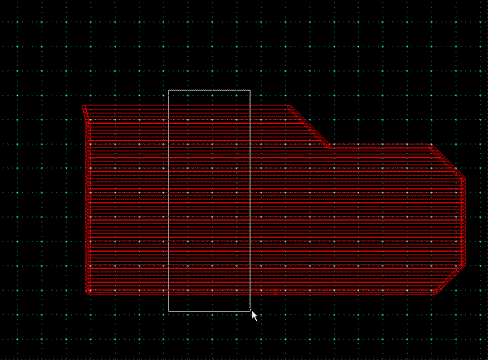Select the bottom-right chamfer's lower vertex

coord(435,293)
